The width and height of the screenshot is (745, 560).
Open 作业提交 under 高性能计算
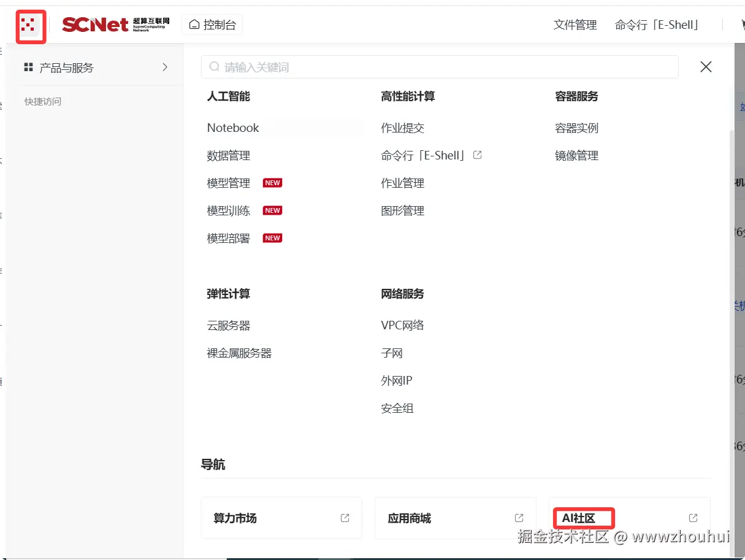tap(402, 128)
